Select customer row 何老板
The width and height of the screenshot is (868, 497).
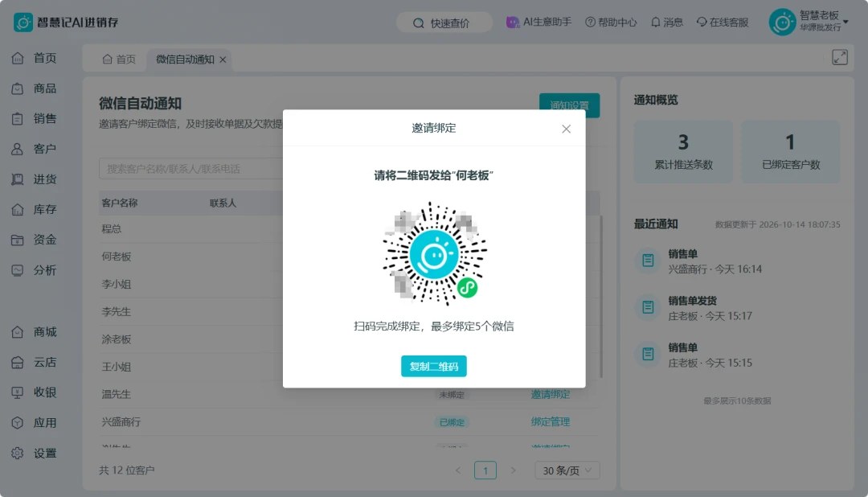[x=190, y=257]
